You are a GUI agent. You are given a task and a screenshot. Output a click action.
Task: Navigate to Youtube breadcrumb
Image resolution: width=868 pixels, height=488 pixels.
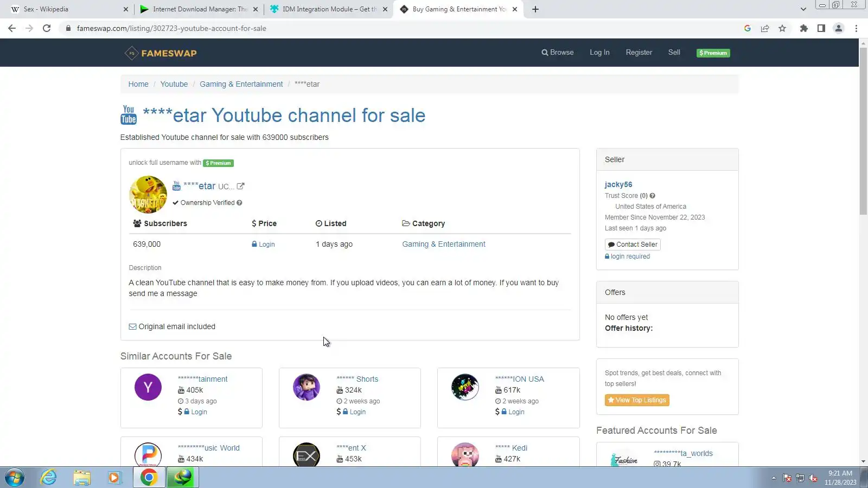(x=174, y=84)
